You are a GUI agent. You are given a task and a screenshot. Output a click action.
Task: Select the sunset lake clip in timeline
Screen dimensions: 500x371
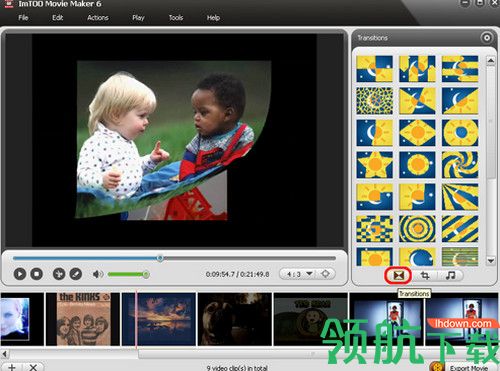(159, 319)
